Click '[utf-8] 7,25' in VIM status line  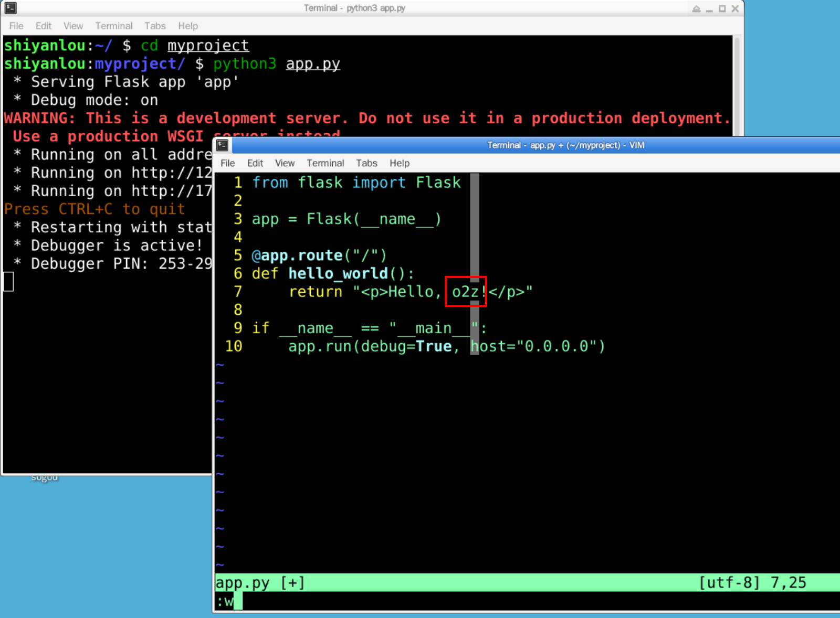point(752,583)
